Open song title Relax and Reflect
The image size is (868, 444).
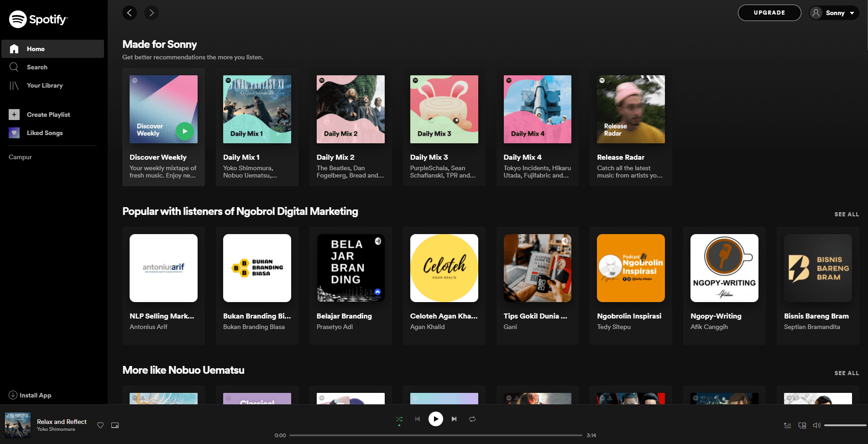[x=62, y=422]
